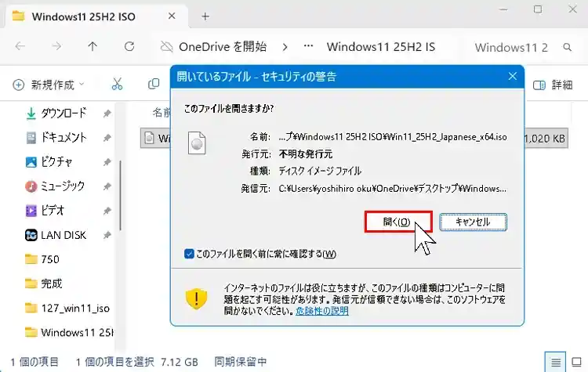Screen dimensions: 588x372
Task: Refresh the current folder view
Action: (x=129, y=46)
